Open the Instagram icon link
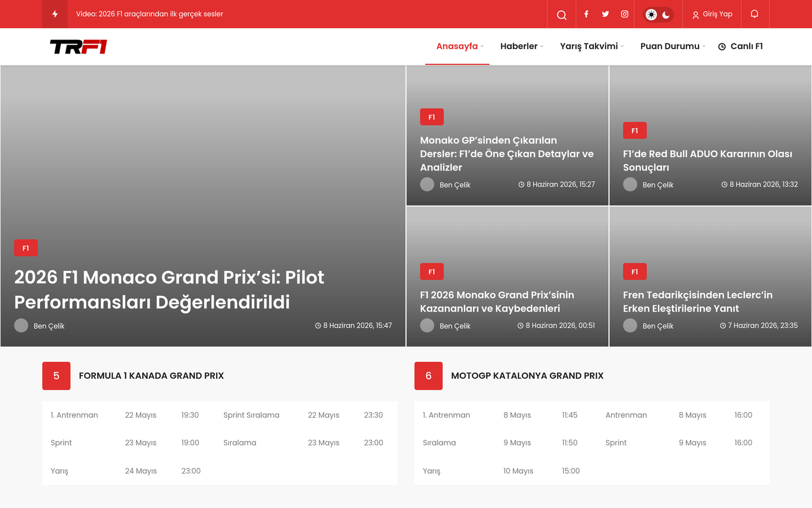This screenshot has width=812, height=508. [x=625, y=14]
